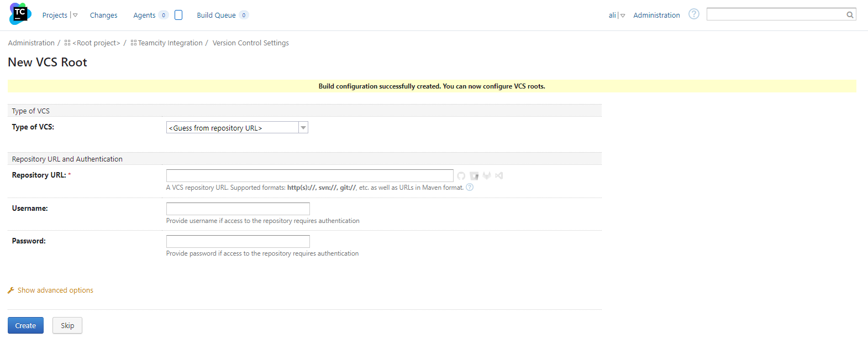Screen dimensions: 868x353
Task: Click the Skip button
Action: (x=67, y=326)
